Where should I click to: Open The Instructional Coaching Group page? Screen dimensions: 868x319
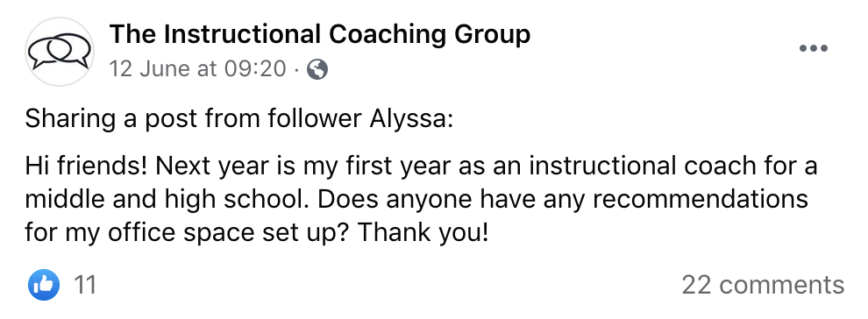point(319,34)
